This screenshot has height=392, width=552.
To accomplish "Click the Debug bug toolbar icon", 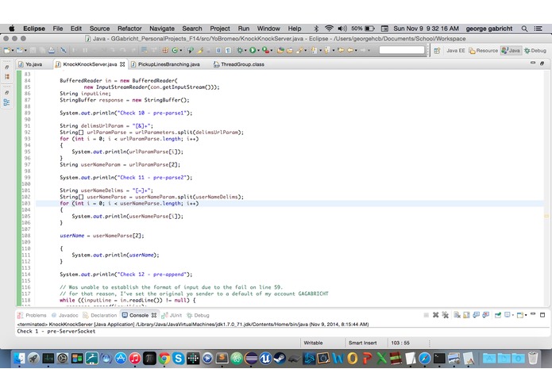I will (x=240, y=50).
